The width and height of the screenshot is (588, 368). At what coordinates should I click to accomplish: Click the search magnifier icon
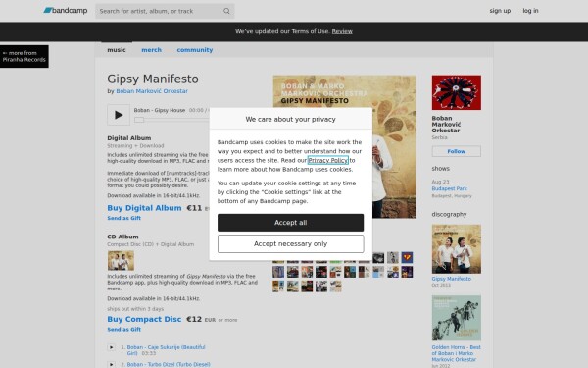coord(226,11)
